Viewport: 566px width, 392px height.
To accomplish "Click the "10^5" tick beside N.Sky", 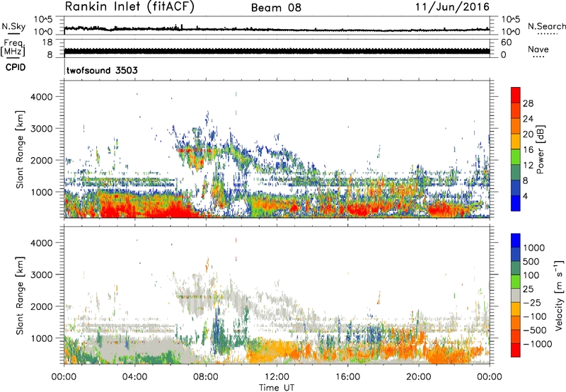I will point(43,20).
